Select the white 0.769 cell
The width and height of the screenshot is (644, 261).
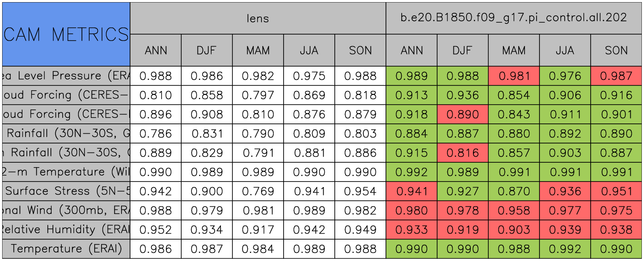click(258, 191)
